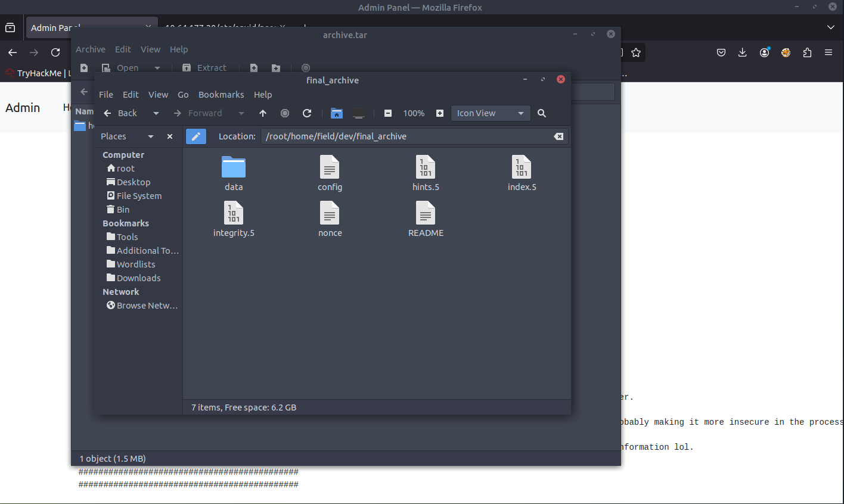Open Firefox downloads arrow icon
The height and width of the screenshot is (504, 844).
742,52
